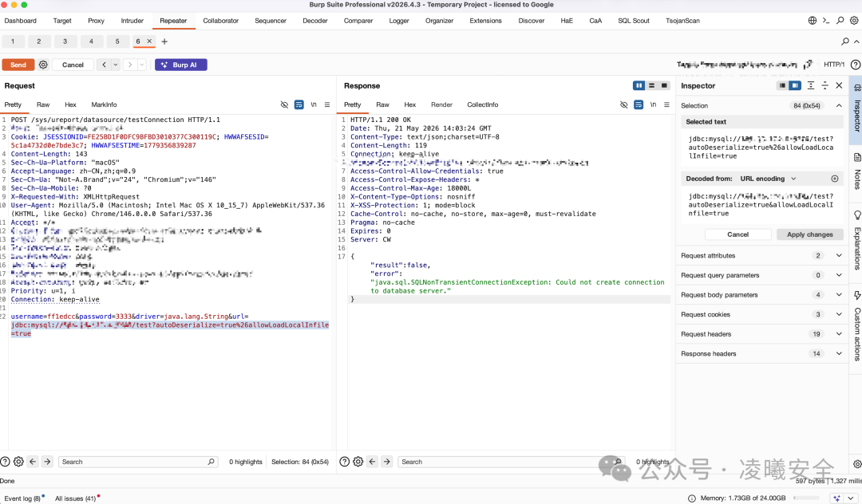Add decoding layer plus icon

(835, 179)
